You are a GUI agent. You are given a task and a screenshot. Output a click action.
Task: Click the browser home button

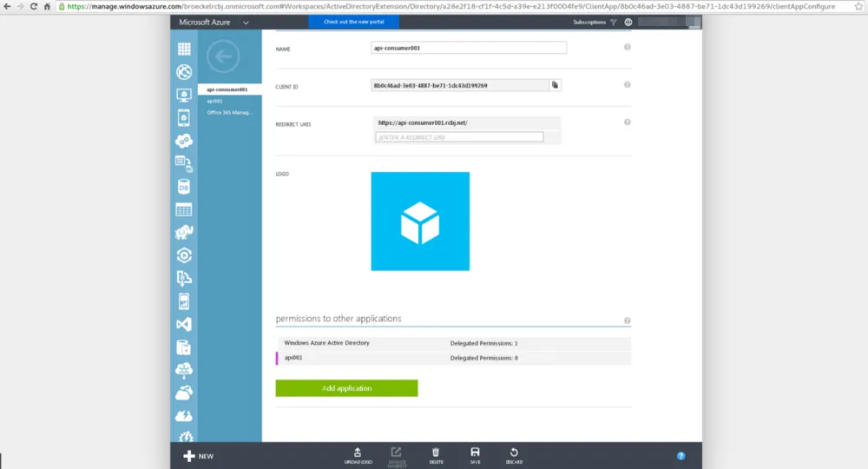[x=47, y=7]
